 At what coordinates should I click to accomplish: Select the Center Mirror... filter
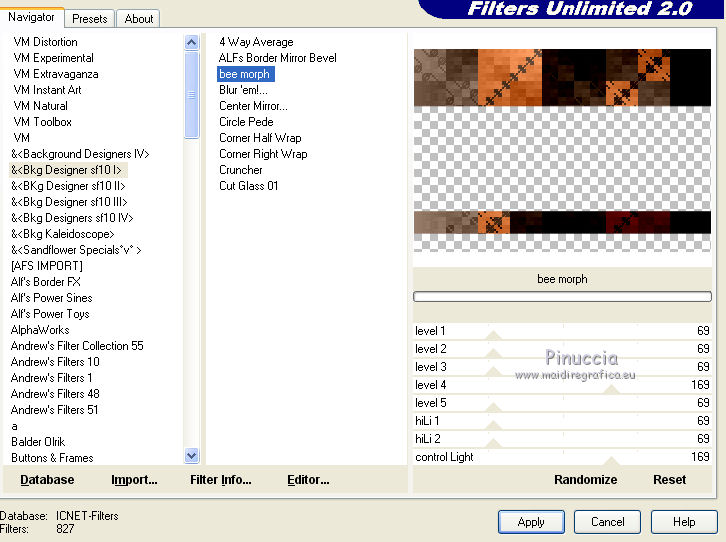tap(253, 106)
